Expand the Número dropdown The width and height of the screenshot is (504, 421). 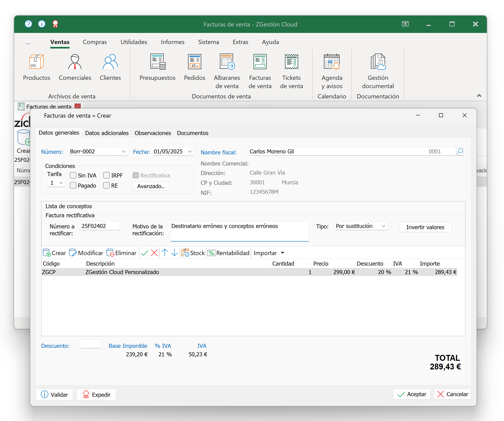tap(124, 152)
